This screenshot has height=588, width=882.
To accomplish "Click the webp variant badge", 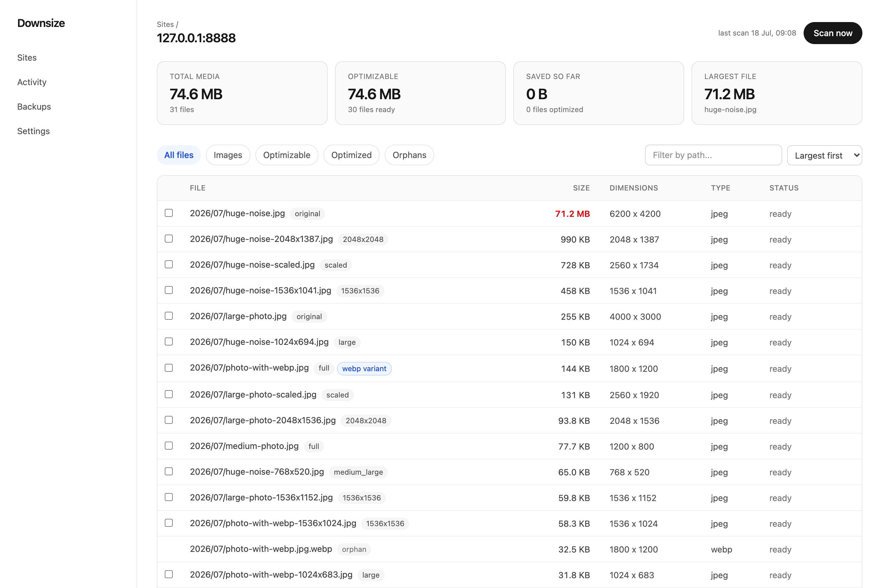I will pos(364,369).
